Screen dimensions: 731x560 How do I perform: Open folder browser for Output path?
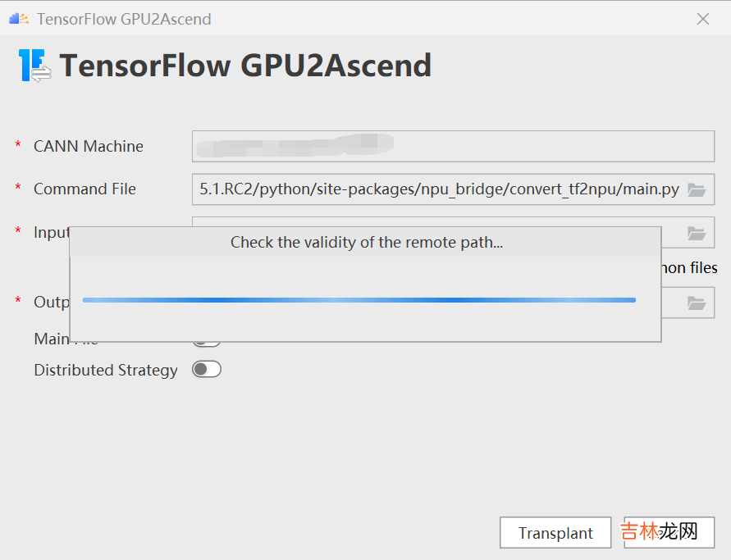[697, 303]
